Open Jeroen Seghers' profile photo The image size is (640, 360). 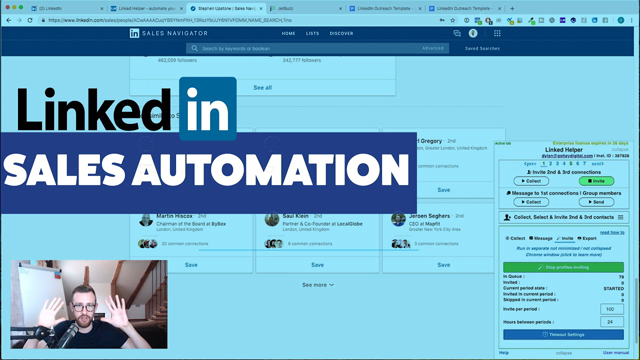pyautogui.click(x=398, y=220)
